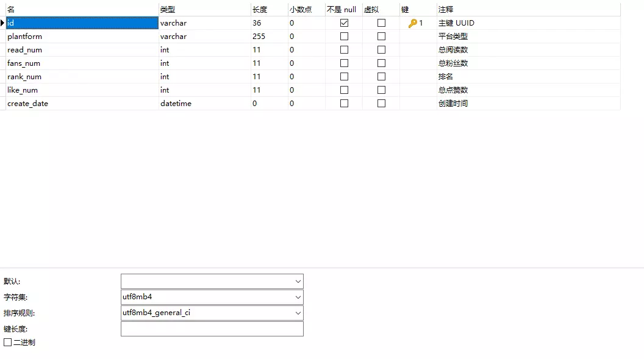Screen dimensions: 644x359
Task: Toggle 虚拟 checkbox for create_date field
Action: pyautogui.click(x=382, y=104)
